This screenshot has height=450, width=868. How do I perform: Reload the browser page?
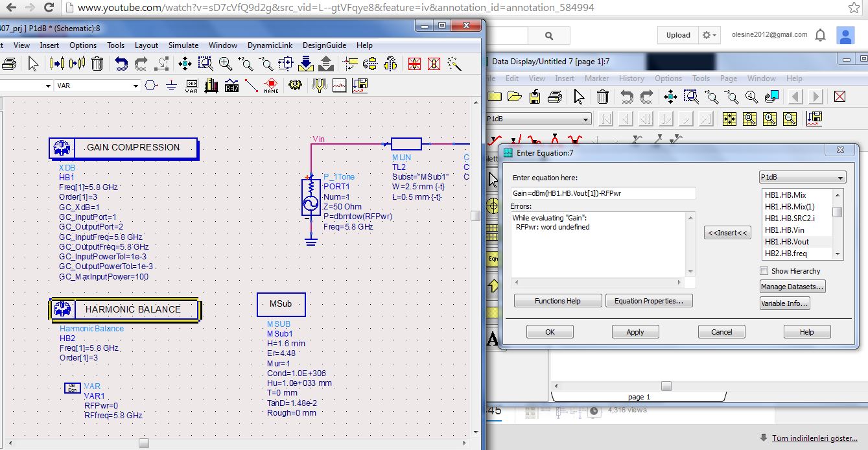[x=49, y=8]
